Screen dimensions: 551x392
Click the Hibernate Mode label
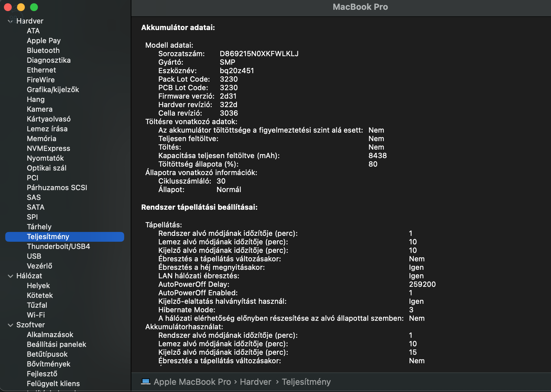(187, 310)
